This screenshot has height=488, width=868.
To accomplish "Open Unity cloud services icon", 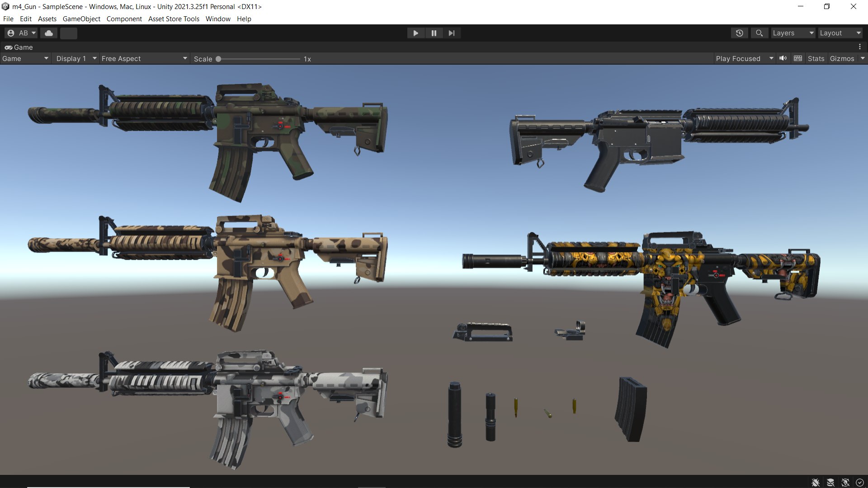I will coord(49,33).
